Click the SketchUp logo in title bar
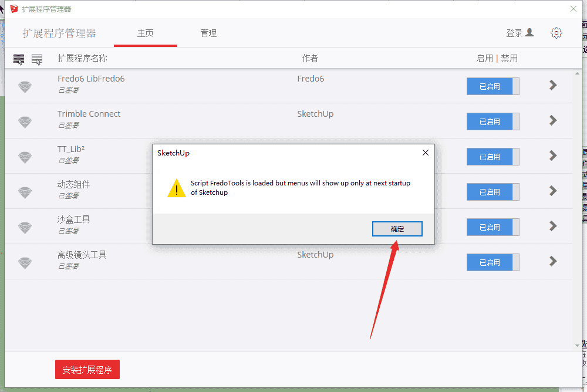 pos(14,9)
